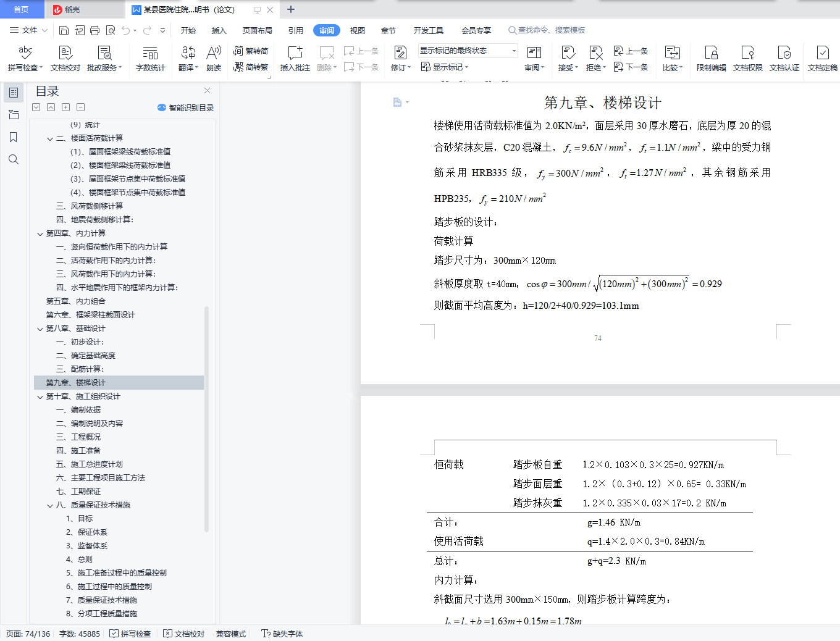
Task: Click the 缺失字体 missing fonts indicator
Action: click(x=282, y=634)
